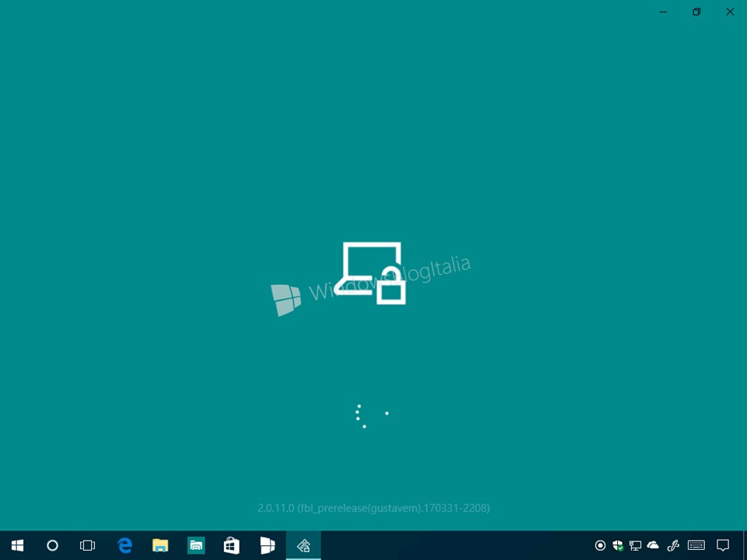Viewport: 747px width, 560px height.
Task: Open the teal stacked-files app on taskbar
Action: [196, 545]
